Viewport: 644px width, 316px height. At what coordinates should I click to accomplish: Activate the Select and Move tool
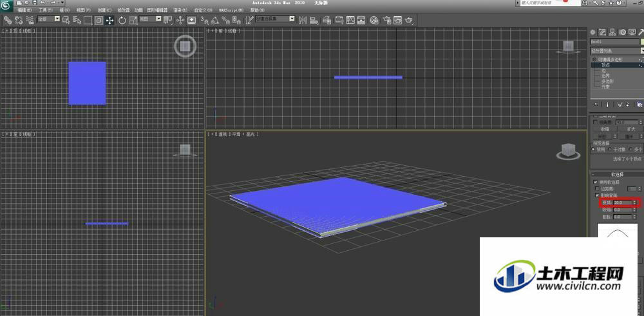click(109, 20)
